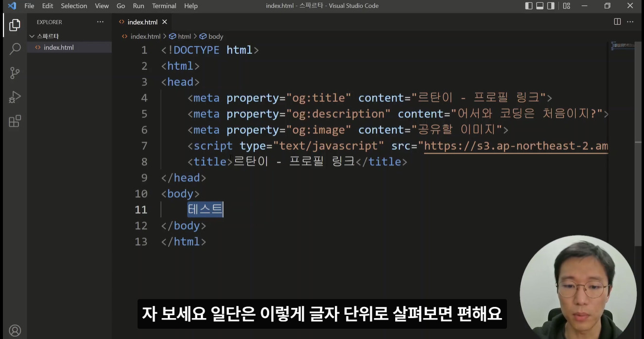Open the Run menu

[x=138, y=6]
